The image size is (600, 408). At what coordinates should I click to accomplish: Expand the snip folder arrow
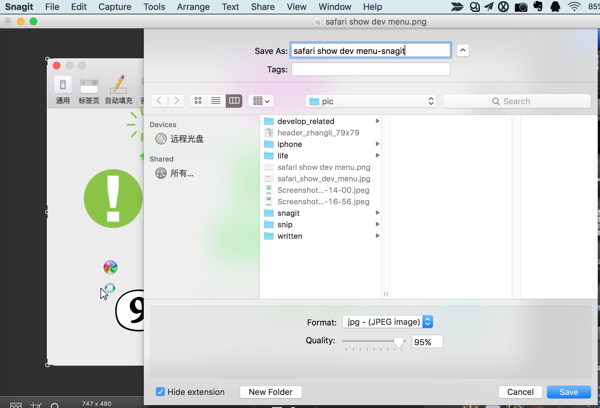tap(377, 224)
